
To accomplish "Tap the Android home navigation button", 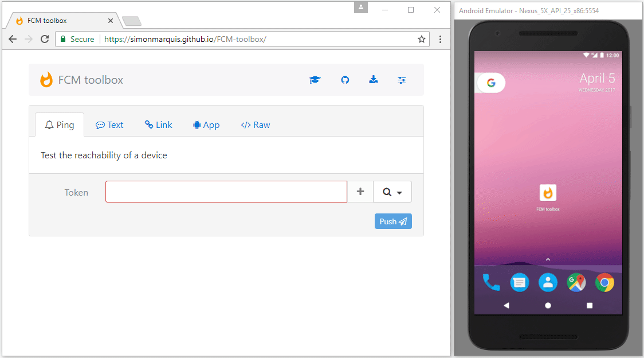I will [548, 305].
